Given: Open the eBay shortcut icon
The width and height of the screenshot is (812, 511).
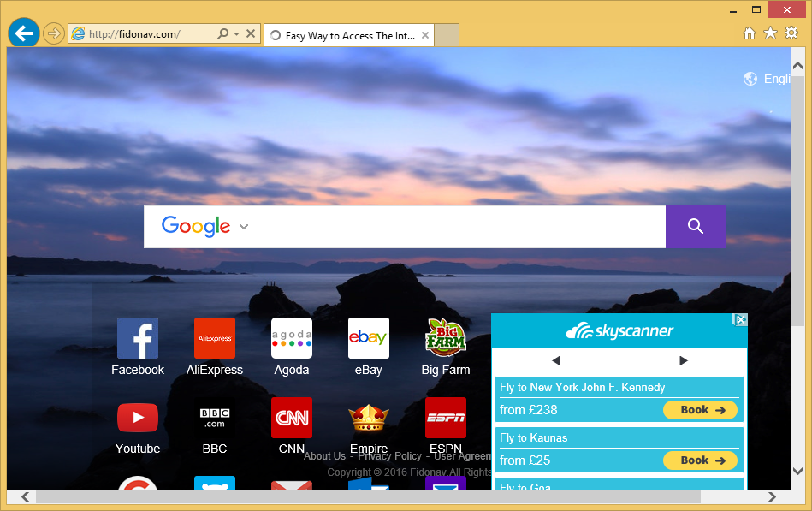Looking at the screenshot, I should click(x=368, y=338).
